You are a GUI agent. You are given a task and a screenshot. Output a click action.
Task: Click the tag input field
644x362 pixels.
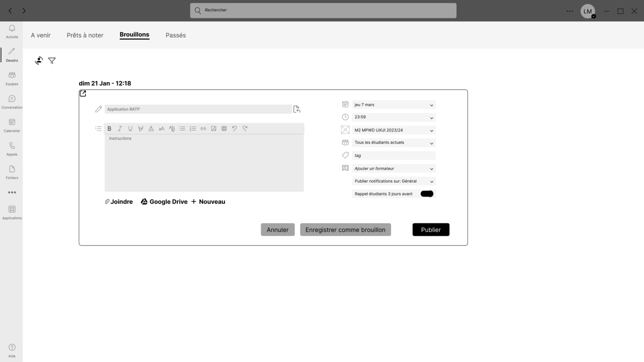point(394,155)
